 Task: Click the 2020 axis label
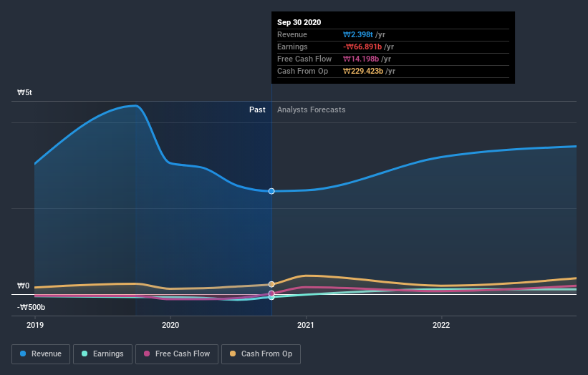170,325
